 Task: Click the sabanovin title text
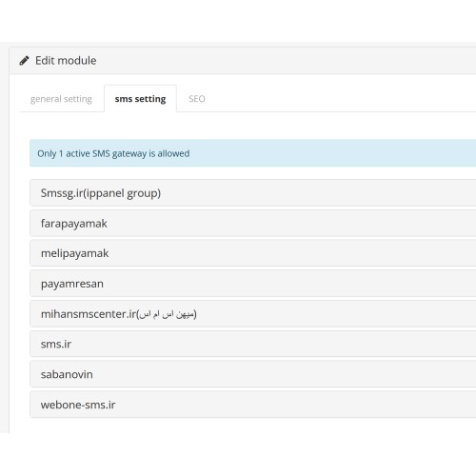[x=67, y=374]
